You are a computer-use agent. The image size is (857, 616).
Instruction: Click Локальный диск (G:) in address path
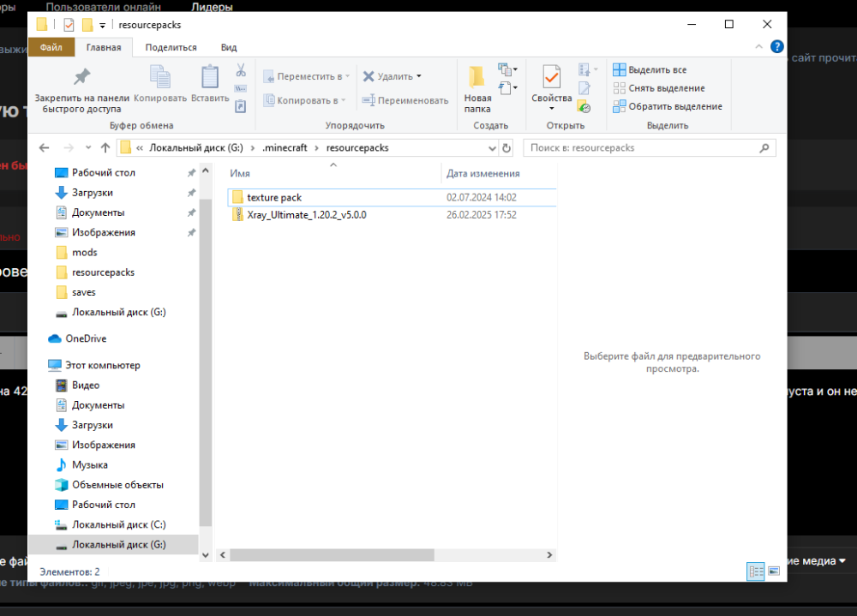tap(196, 147)
